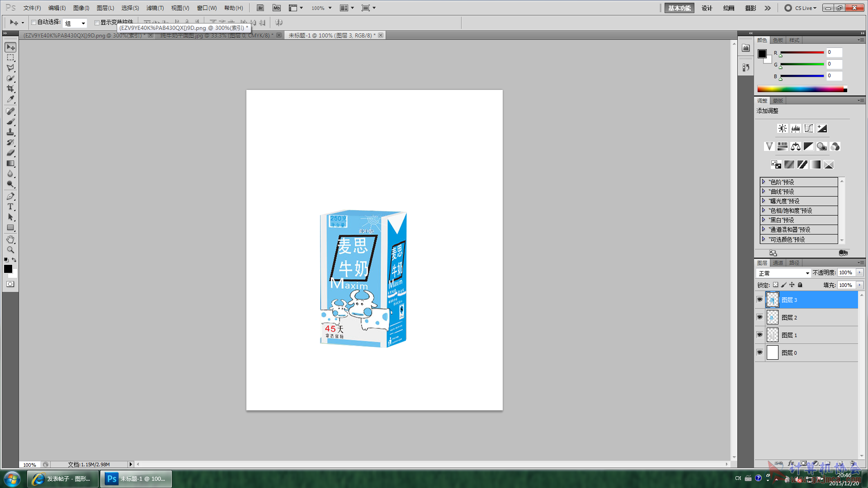Open the 滤镜(T) menu

point(155,8)
